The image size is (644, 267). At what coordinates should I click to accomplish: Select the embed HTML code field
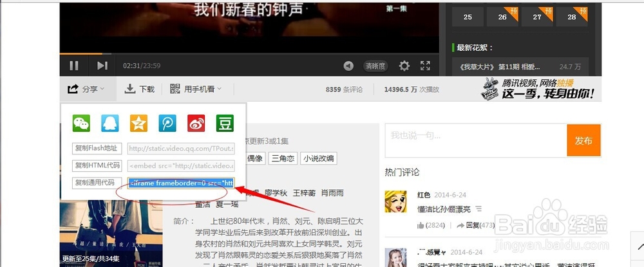point(181,166)
